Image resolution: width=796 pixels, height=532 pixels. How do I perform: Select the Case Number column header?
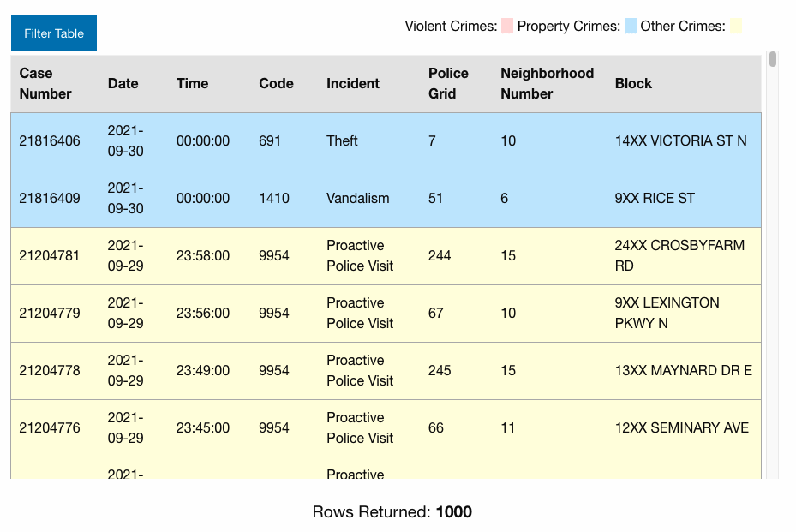coord(46,84)
